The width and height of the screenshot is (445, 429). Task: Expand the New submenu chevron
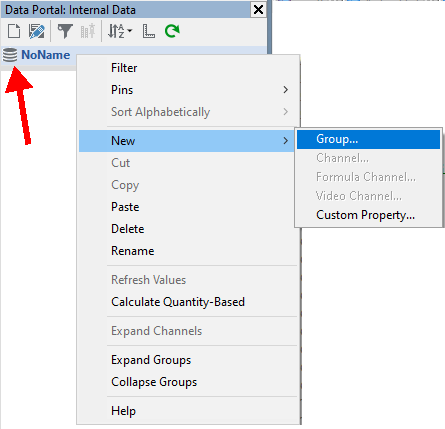point(285,141)
